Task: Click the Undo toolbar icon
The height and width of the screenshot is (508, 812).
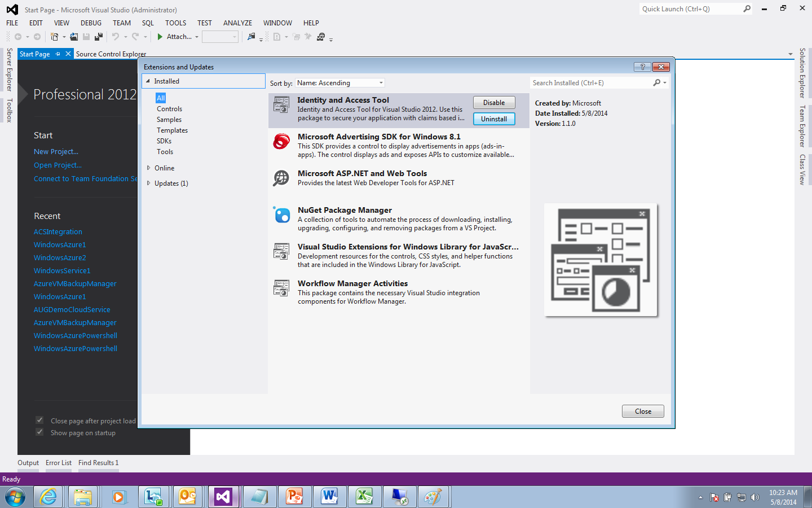Action: tap(116, 37)
